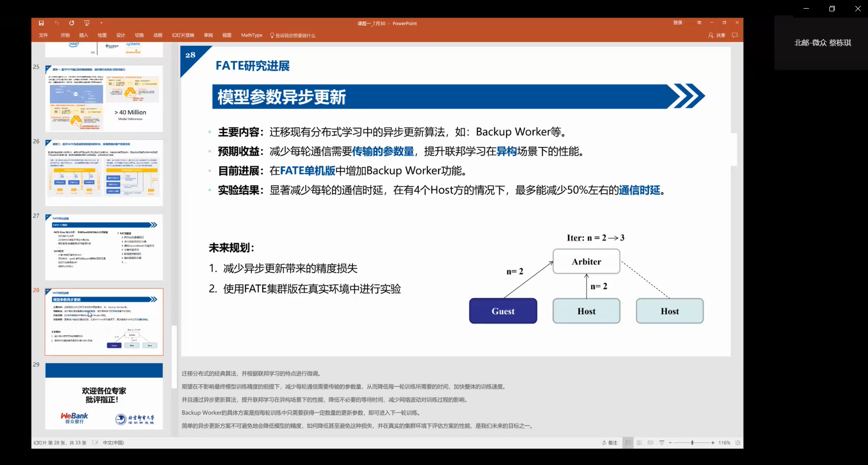Click the 目前进展 bullet line

[x=343, y=171]
